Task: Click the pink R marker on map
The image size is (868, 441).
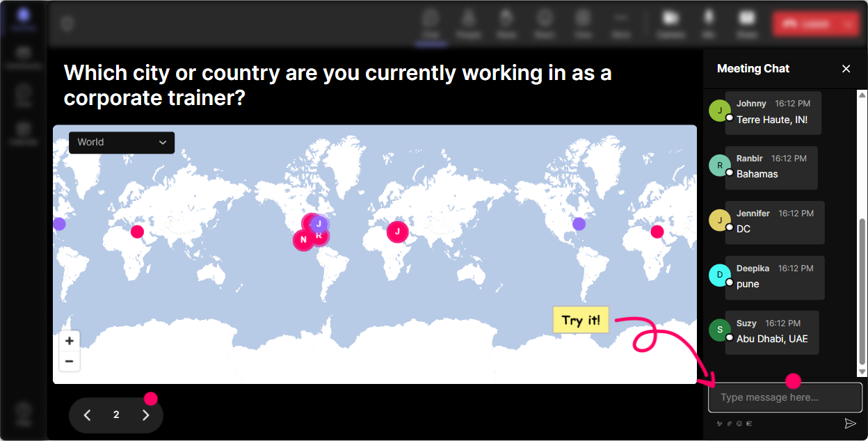Action: coord(319,236)
